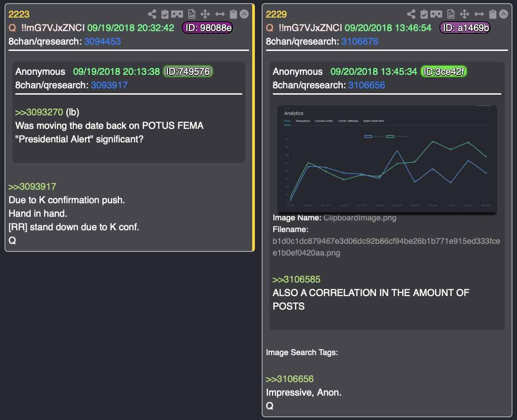
Task: Click horizontal resize arrows on post 2223
Action: [220, 14]
